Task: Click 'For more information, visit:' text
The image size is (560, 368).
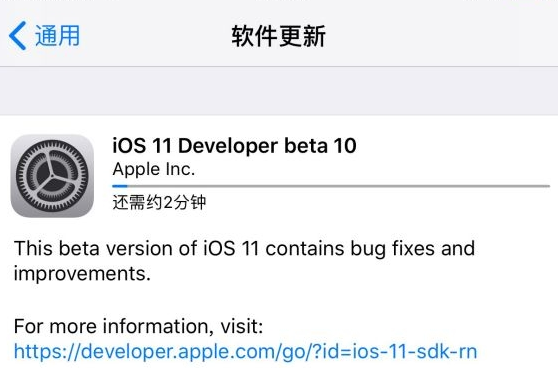Action: tap(139, 326)
